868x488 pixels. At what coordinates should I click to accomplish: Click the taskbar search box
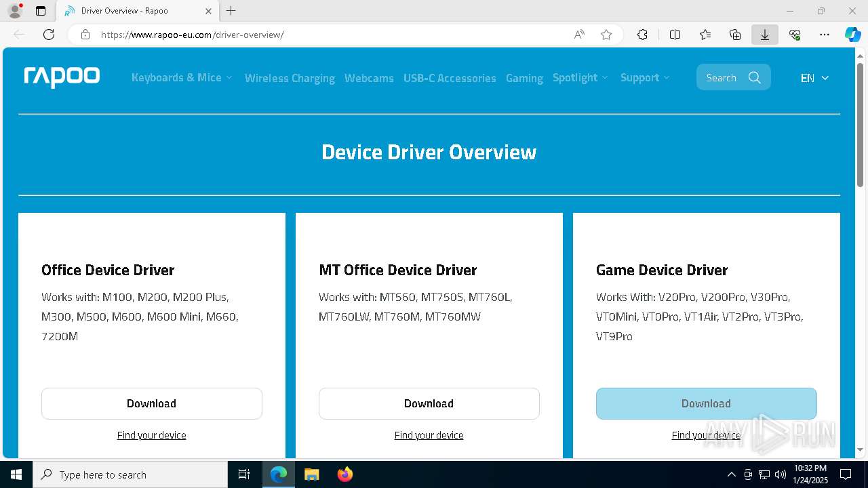[x=130, y=474]
